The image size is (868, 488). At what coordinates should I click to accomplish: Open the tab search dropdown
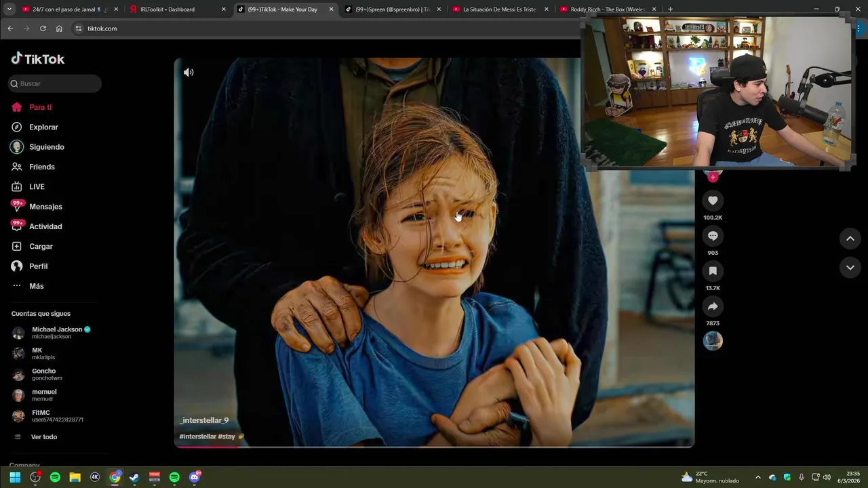pyautogui.click(x=9, y=9)
